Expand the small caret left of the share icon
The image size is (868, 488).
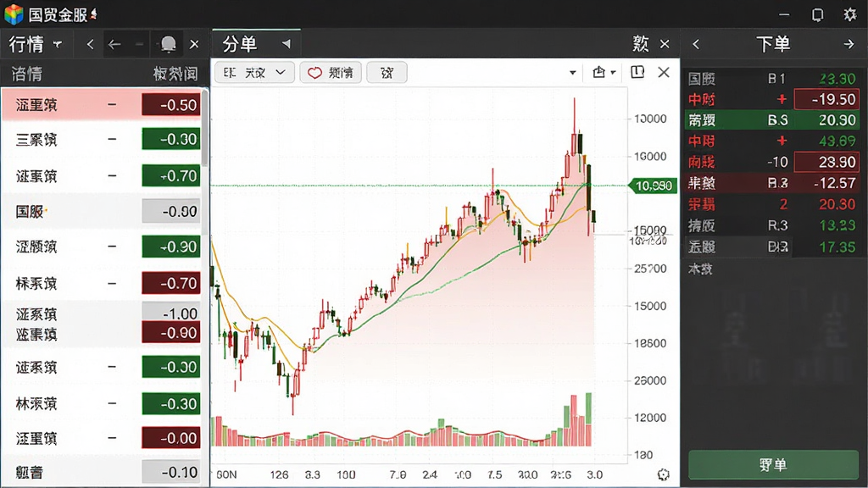coord(572,73)
